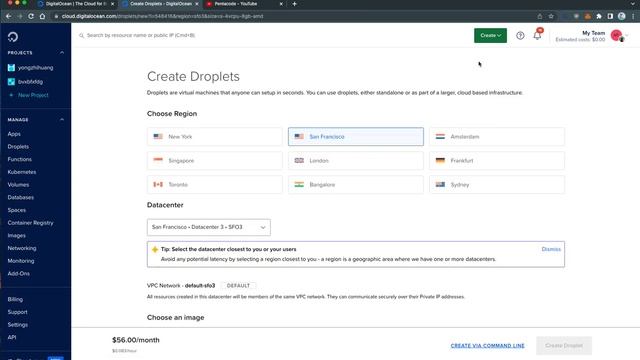This screenshot has width=640, height=360.
Task: Open Functions in the sidebar
Action: (20, 159)
